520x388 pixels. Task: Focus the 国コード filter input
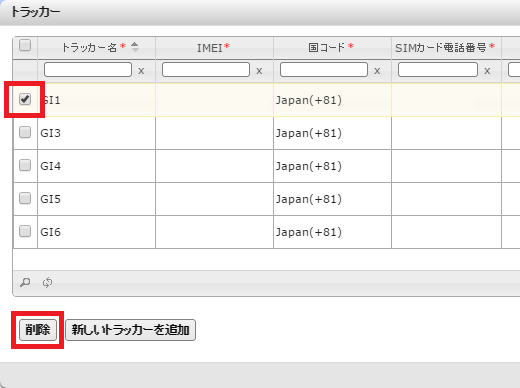324,70
